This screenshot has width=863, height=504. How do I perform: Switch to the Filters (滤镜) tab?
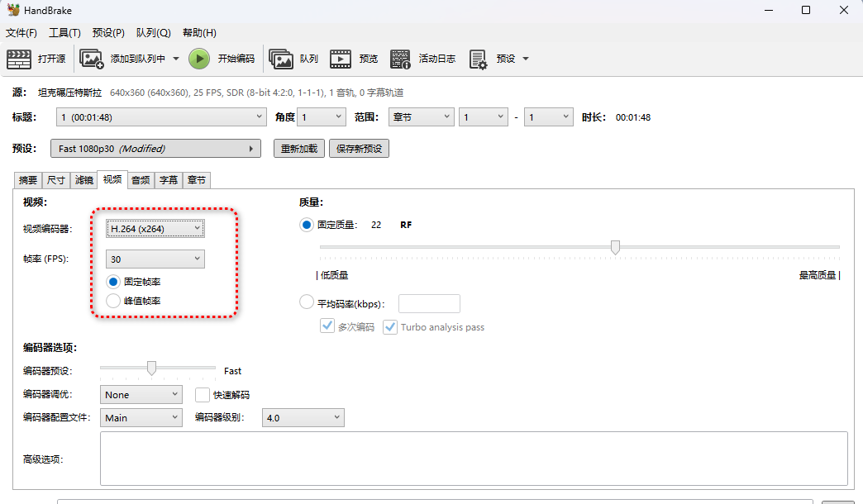[x=83, y=180]
